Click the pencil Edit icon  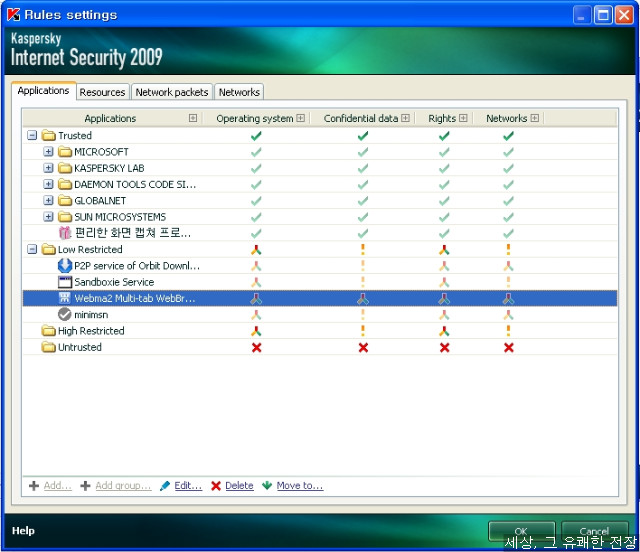[x=165, y=485]
